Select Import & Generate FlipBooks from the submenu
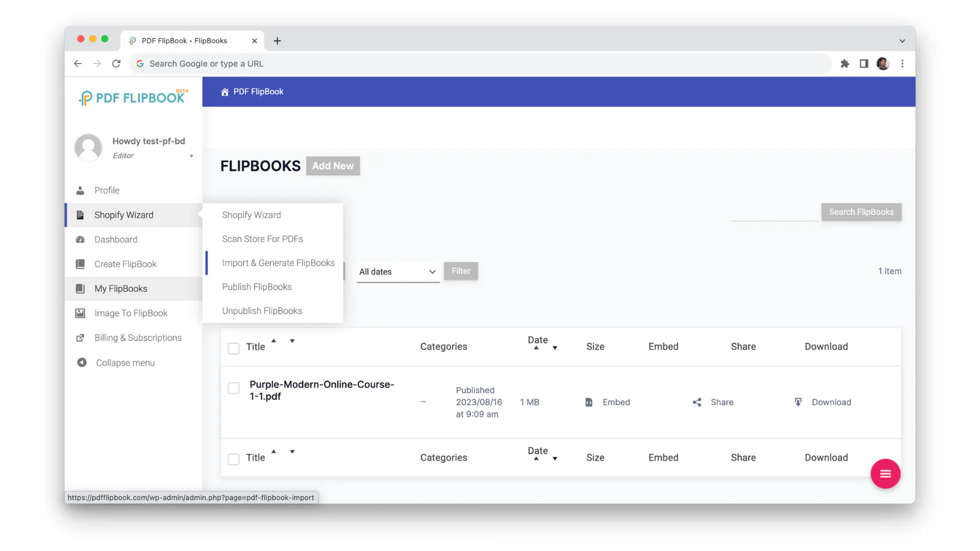Viewport: 980px width, 551px height. (279, 263)
